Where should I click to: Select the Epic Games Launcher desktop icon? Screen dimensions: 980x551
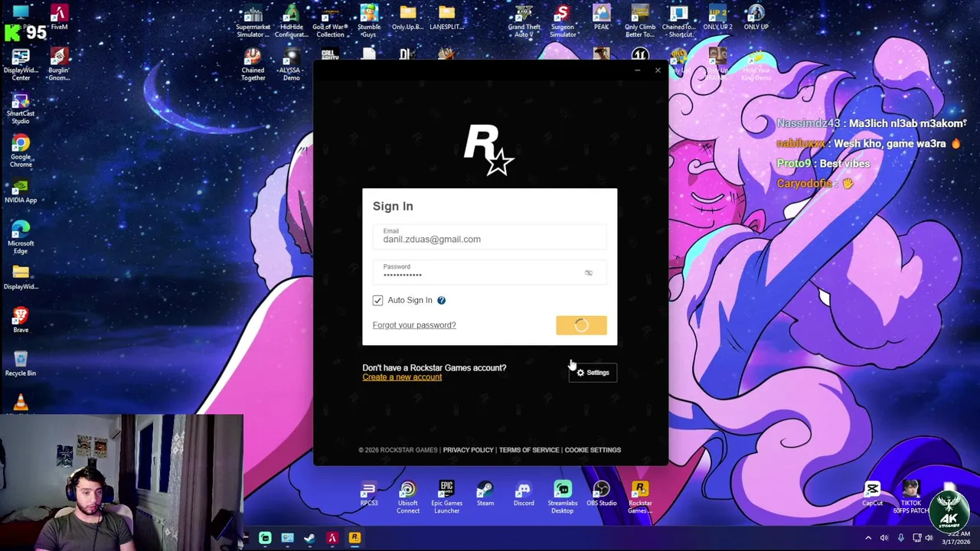point(446,497)
